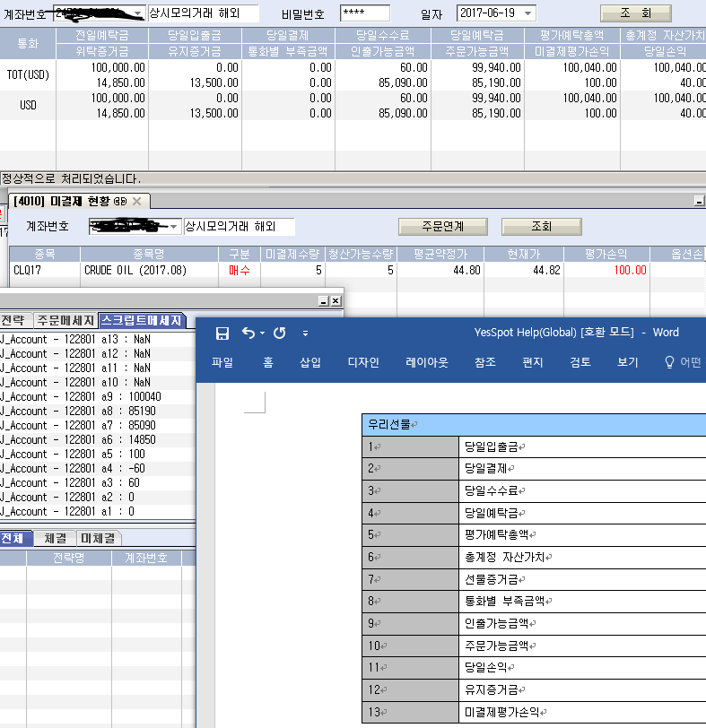
Task: Expand the top 계좌번호 account dropdown
Action: pyautogui.click(x=136, y=13)
